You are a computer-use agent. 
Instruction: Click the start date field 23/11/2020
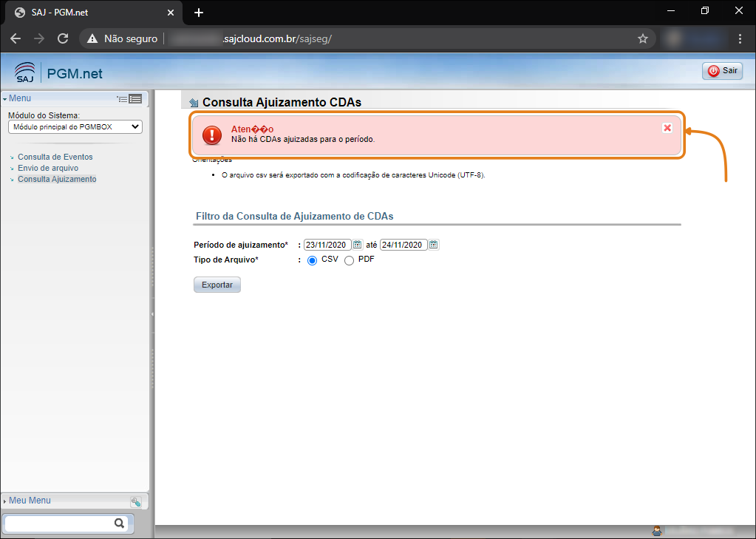pyautogui.click(x=327, y=245)
